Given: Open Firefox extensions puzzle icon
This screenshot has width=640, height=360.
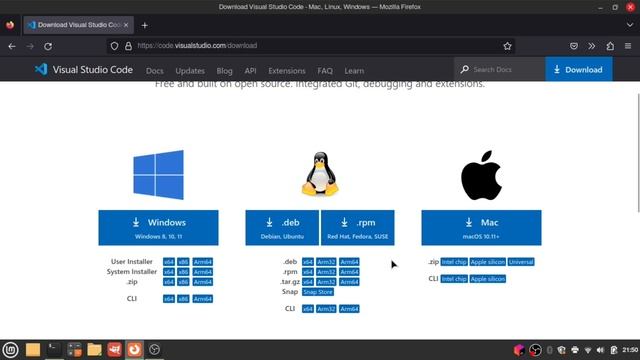Looking at the screenshot, I should [610, 46].
